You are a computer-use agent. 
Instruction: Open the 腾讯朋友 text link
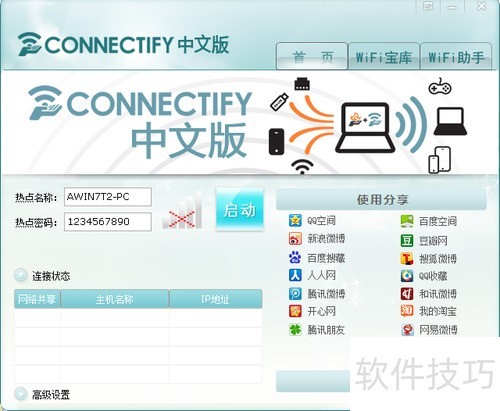pyautogui.click(x=326, y=330)
